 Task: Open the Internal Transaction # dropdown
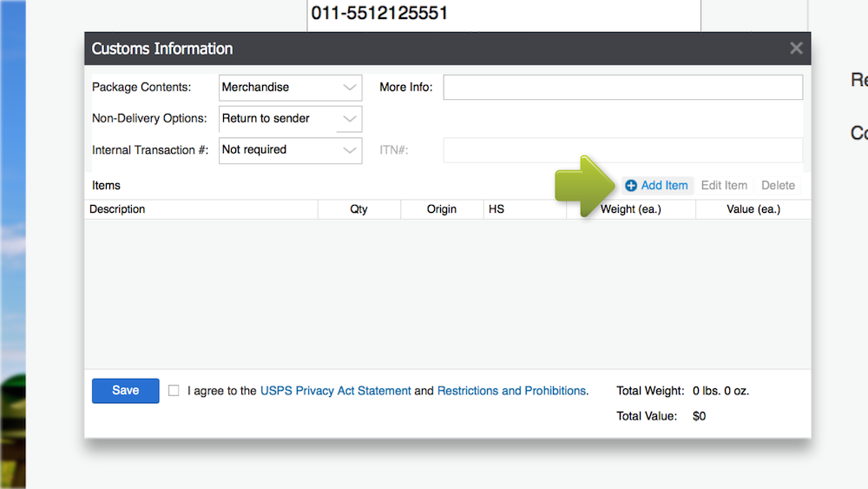point(290,150)
